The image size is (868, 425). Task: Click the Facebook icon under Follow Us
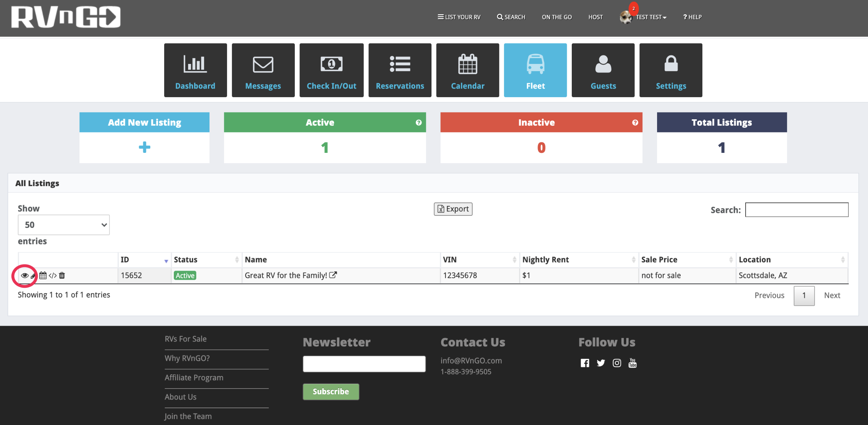click(585, 363)
